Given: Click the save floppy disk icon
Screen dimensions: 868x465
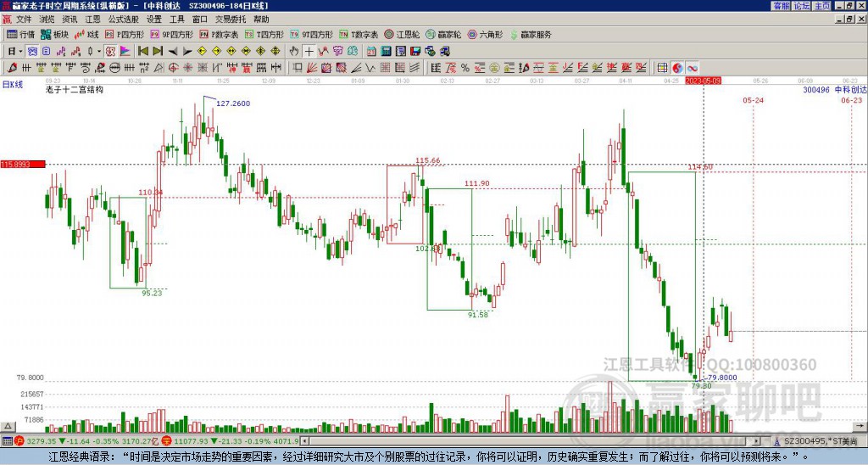Looking at the screenshot, I should point(415,52).
